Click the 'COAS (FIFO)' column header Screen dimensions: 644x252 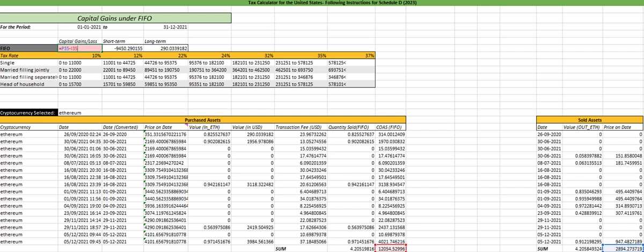click(391, 127)
